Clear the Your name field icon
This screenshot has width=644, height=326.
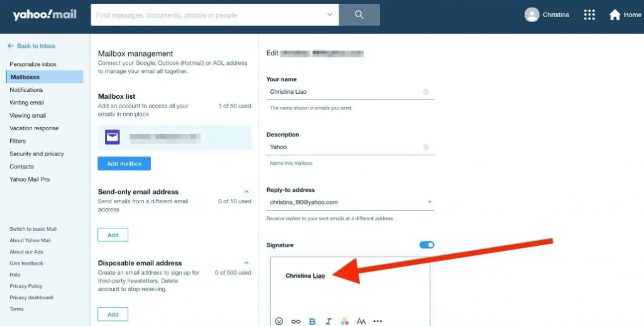point(426,92)
